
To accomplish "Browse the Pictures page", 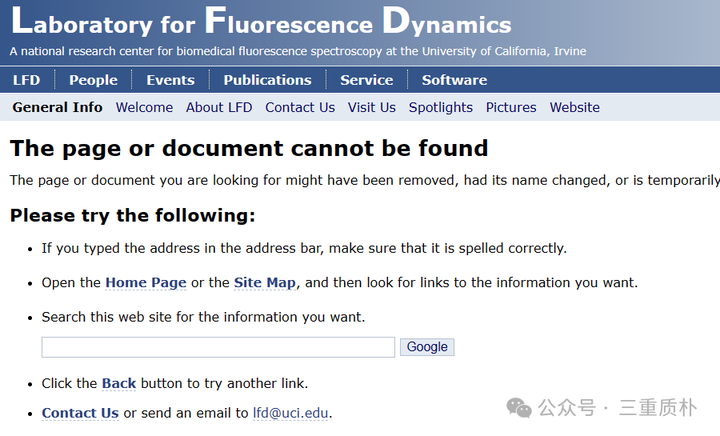I will 511,107.
